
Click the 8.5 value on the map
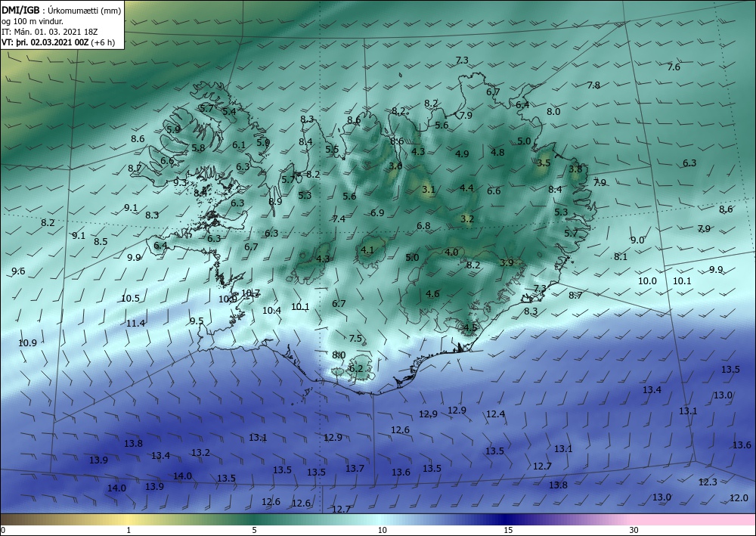coord(101,241)
